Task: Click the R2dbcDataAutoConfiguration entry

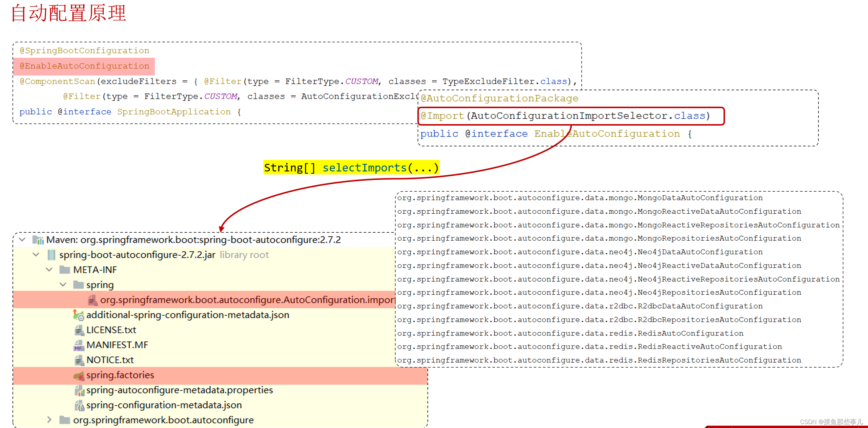Action: (x=580, y=306)
